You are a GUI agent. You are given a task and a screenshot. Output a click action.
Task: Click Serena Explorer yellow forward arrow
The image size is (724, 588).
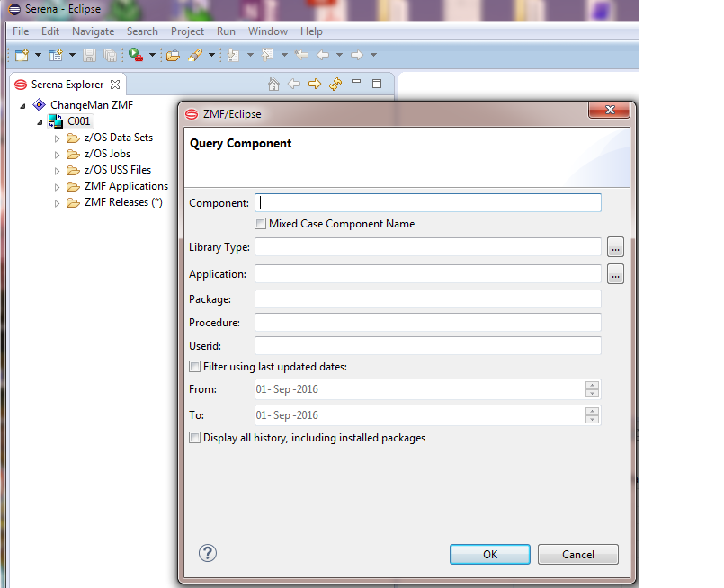pos(315,84)
